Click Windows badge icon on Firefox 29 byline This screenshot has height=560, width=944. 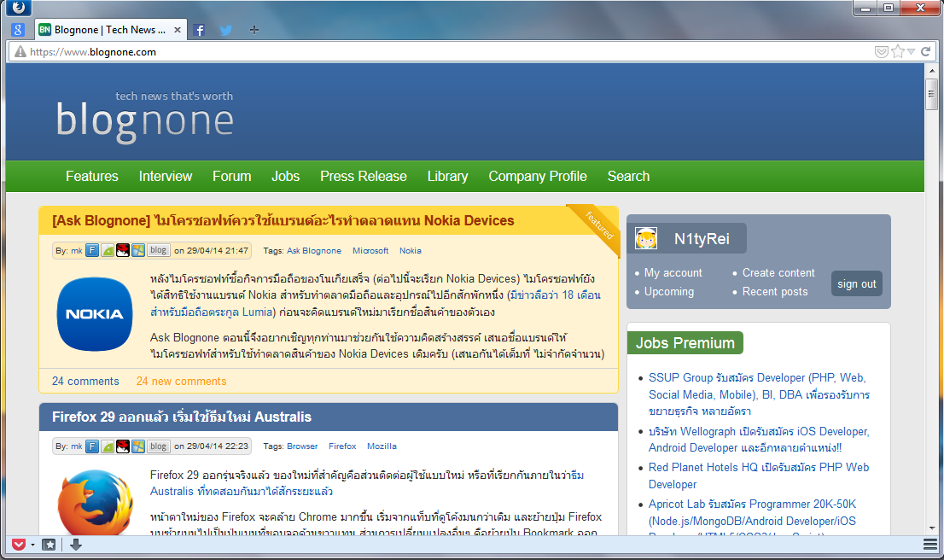(138, 446)
